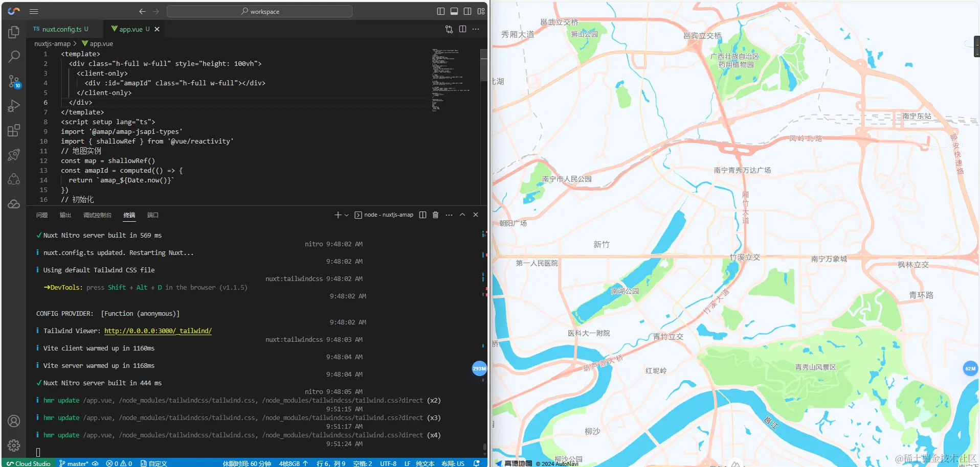
Task: Open new terminal profile dropdown arrow
Action: tap(347, 215)
